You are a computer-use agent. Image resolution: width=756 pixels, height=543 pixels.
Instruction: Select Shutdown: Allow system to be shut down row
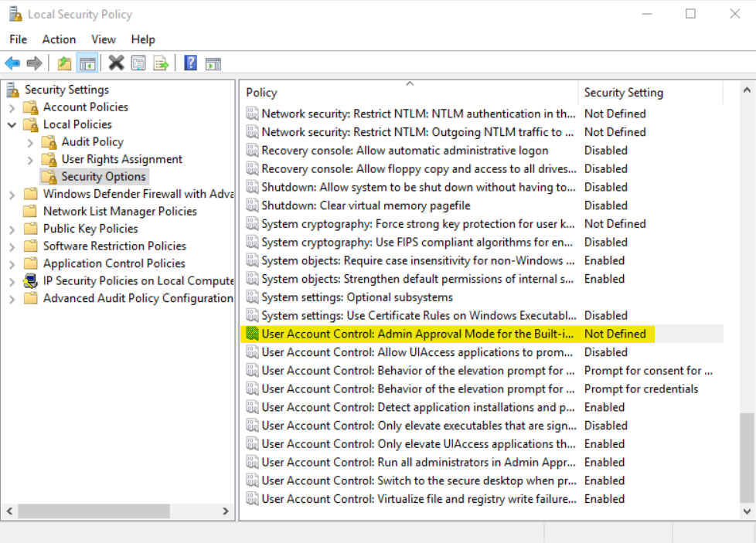[482, 187]
